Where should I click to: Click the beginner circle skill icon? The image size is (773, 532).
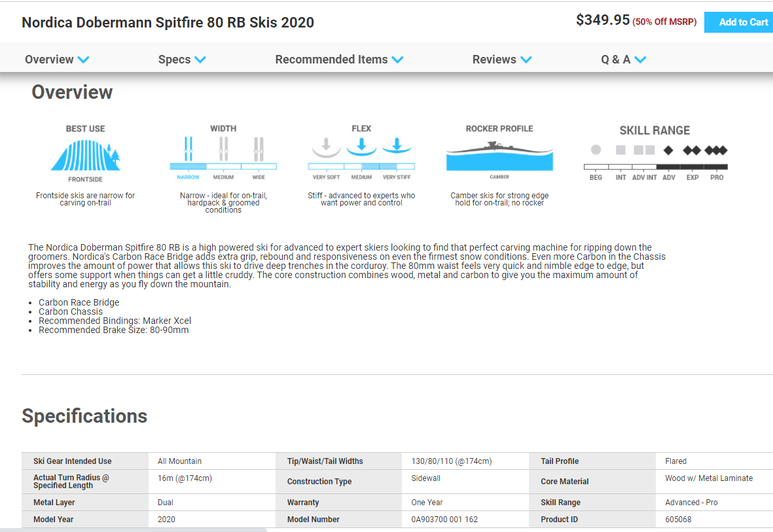[596, 149]
